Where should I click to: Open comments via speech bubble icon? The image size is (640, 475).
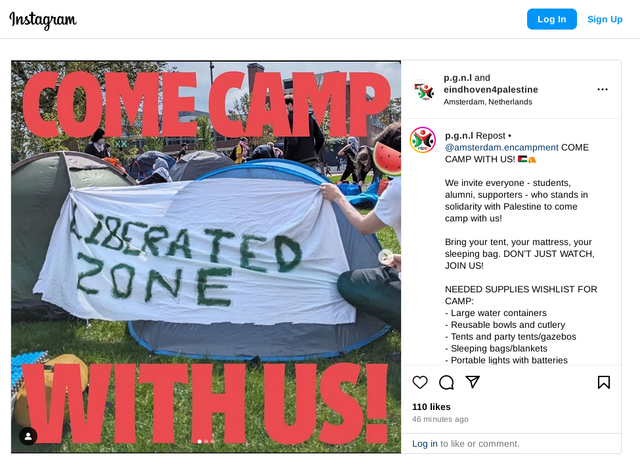click(x=446, y=382)
